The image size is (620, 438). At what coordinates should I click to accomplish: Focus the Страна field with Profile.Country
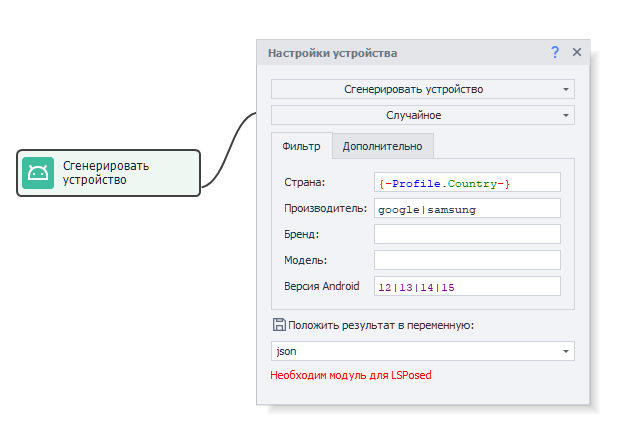[x=467, y=183]
